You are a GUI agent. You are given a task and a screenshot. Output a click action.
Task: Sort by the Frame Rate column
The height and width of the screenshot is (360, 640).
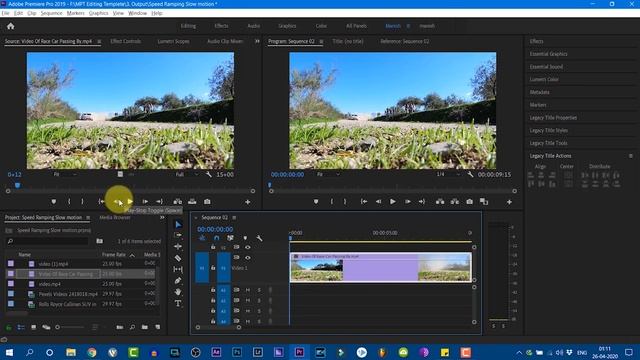[x=114, y=255]
